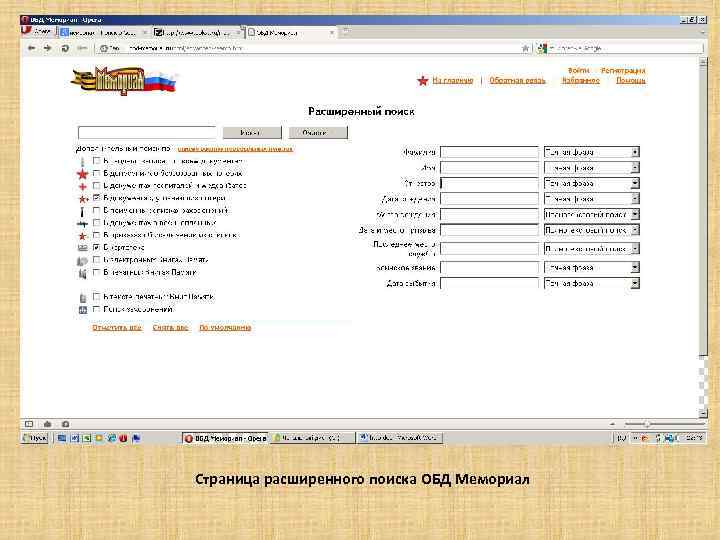Click the barbed wire icon for документы о военнопленных
Image resolution: width=720 pixels, height=540 pixels.
pos(82,224)
